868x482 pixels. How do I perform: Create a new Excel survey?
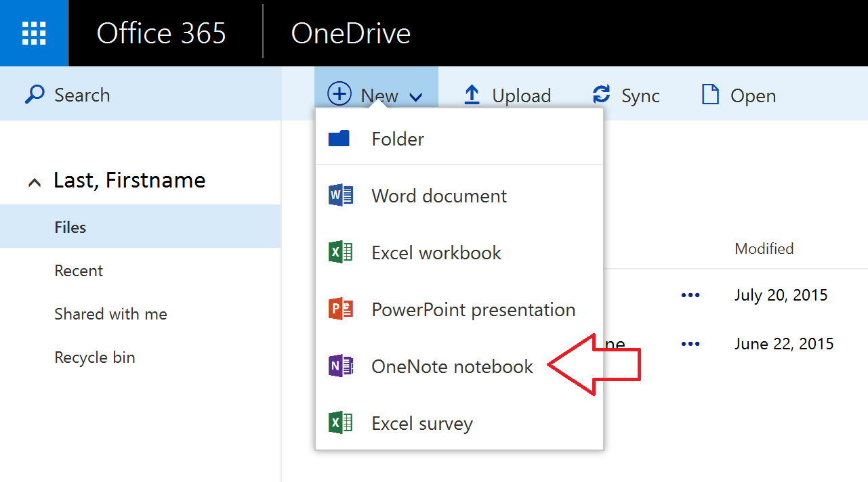[x=459, y=423]
